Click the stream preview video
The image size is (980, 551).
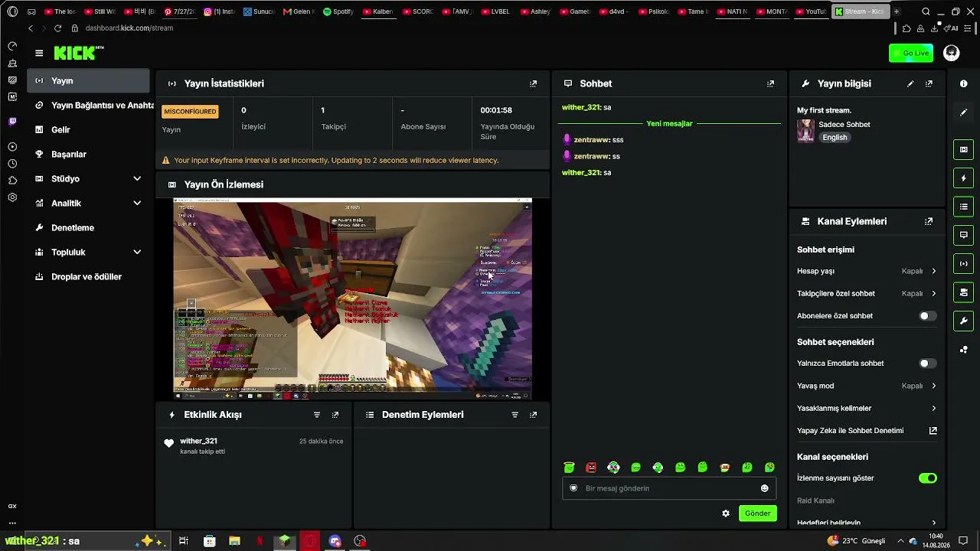pos(352,298)
